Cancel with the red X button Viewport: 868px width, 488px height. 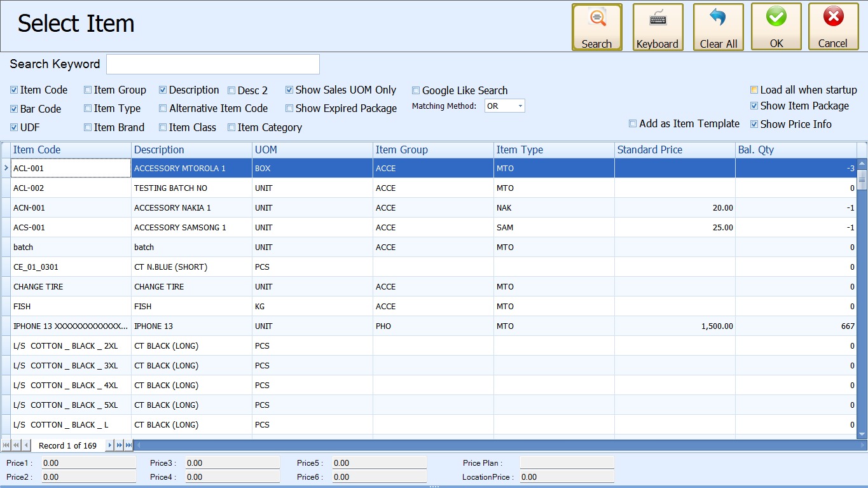(833, 27)
